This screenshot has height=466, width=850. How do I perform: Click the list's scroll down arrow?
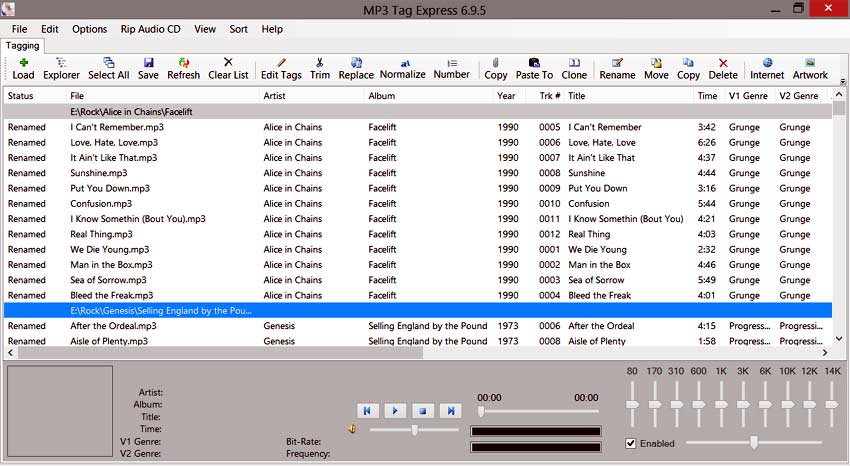pos(839,339)
